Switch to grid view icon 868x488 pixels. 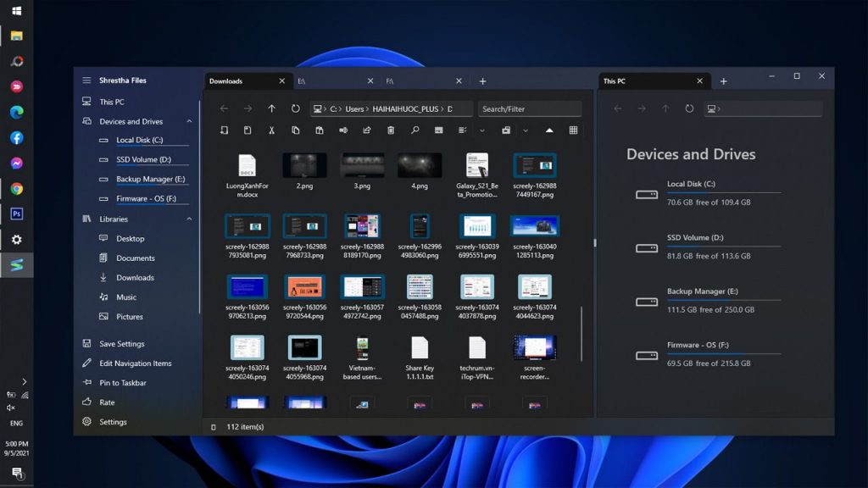coord(574,130)
